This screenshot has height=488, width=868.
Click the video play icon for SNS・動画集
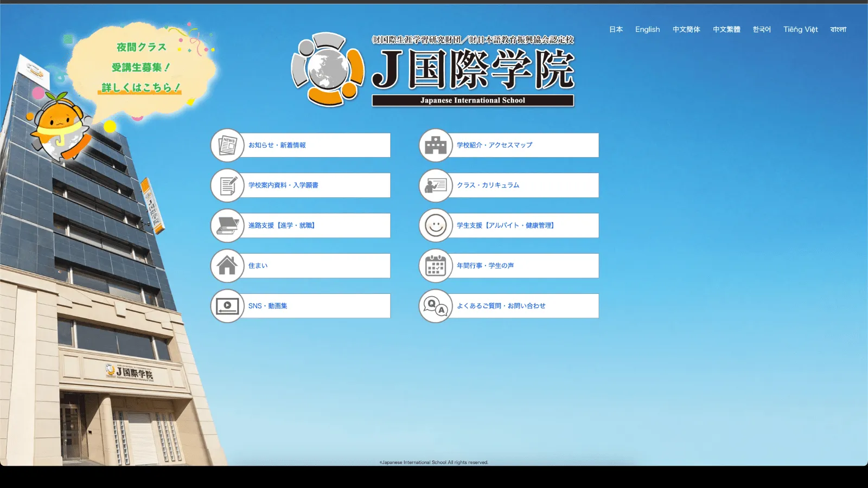[x=227, y=305]
